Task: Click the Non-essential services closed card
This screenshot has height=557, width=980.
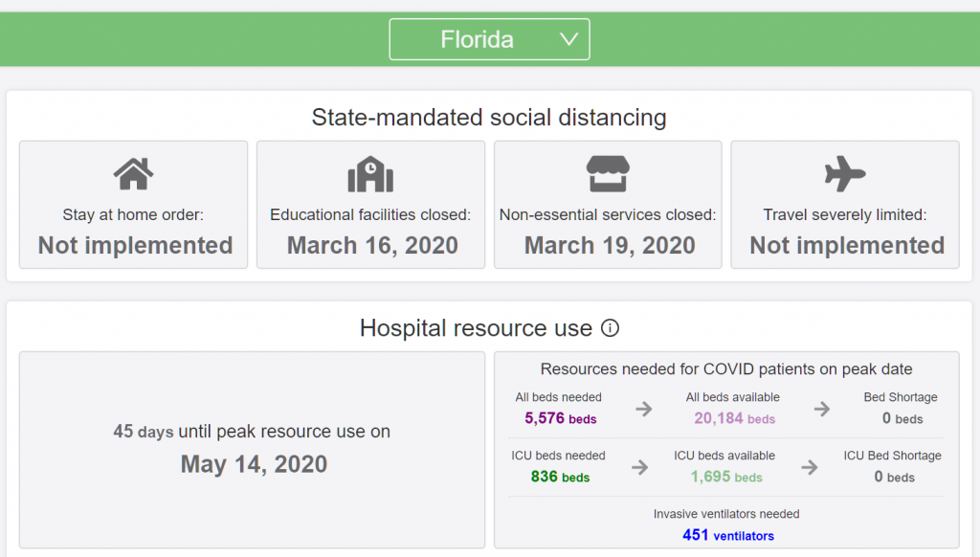Action: click(607, 204)
